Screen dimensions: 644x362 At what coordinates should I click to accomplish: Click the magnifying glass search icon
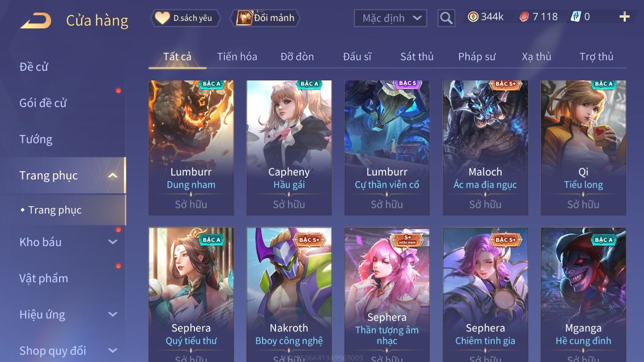point(446,18)
